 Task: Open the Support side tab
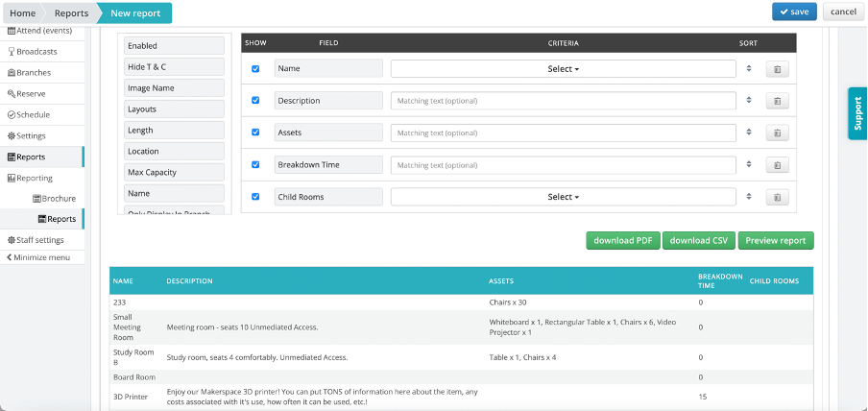click(x=857, y=113)
